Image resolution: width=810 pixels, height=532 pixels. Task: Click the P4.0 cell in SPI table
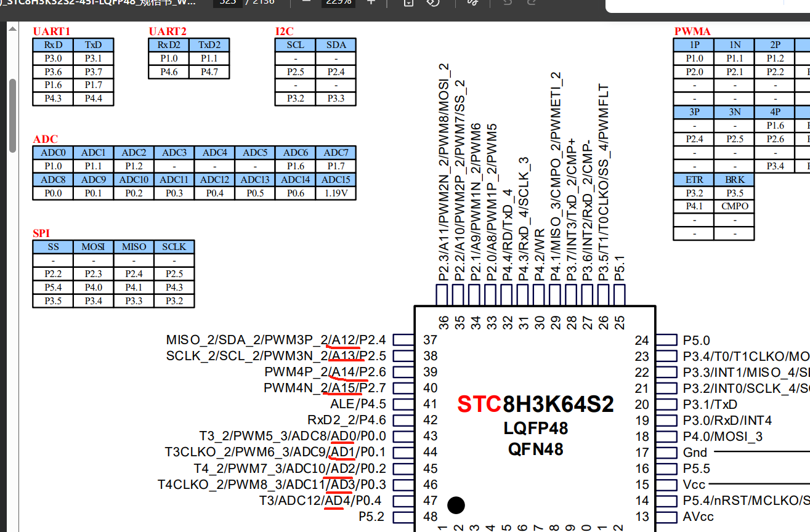[93, 288]
